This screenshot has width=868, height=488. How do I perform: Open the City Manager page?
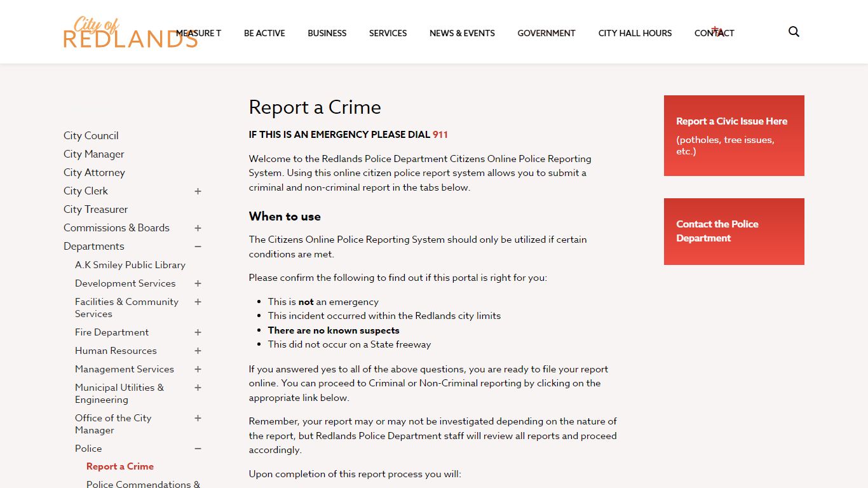pos(94,154)
